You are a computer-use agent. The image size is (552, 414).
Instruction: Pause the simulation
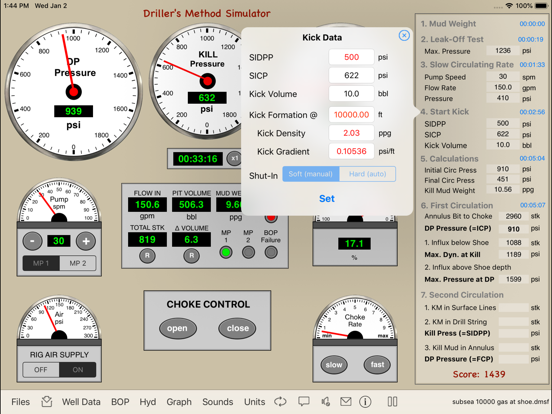click(392, 401)
